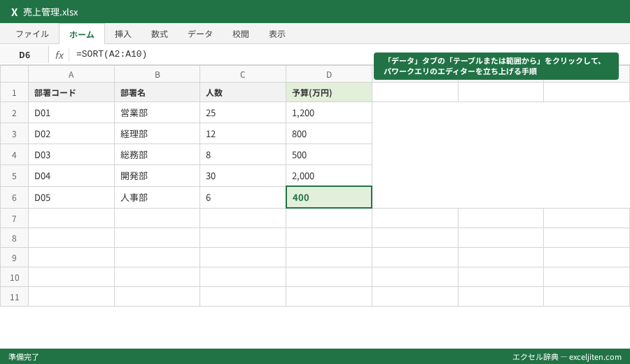Select column B header
The height and width of the screenshot is (364, 630).
[x=157, y=74]
